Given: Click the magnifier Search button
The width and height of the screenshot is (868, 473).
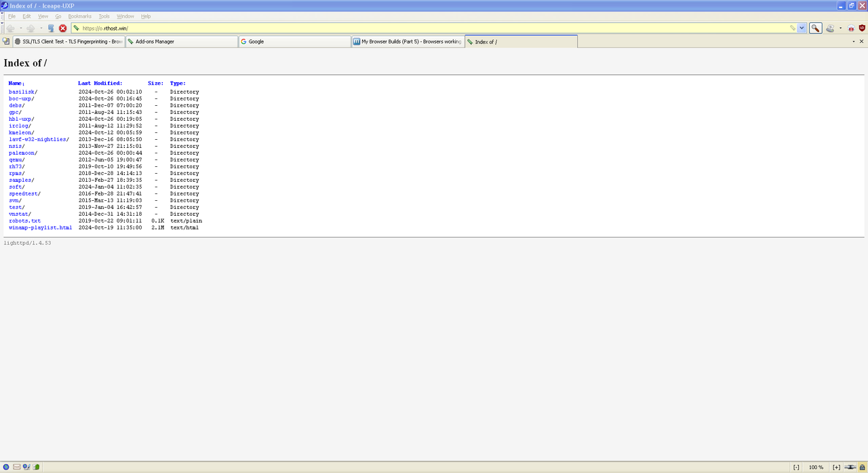Looking at the screenshot, I should pos(816,29).
